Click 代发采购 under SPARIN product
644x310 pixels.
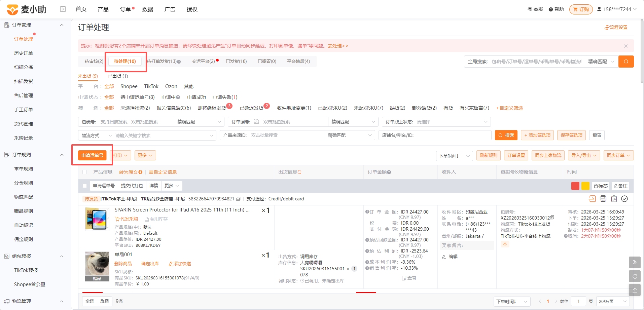tap(127, 219)
